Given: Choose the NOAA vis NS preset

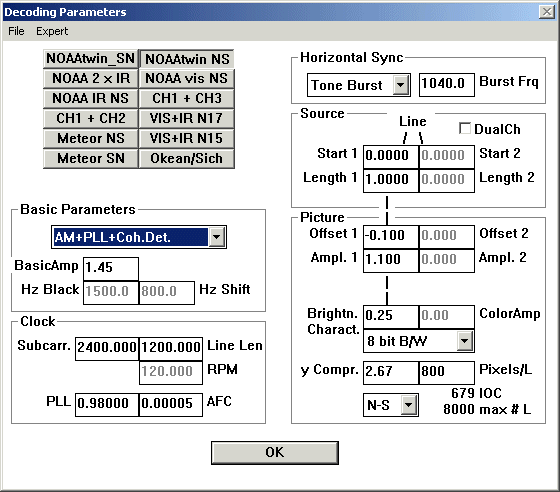Looking at the screenshot, I should click(x=187, y=79).
